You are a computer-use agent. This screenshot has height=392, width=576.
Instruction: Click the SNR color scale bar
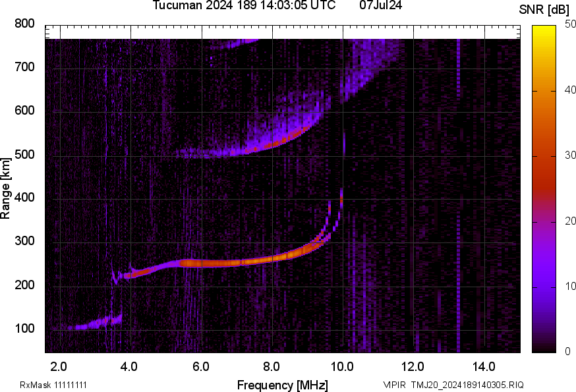(544, 189)
